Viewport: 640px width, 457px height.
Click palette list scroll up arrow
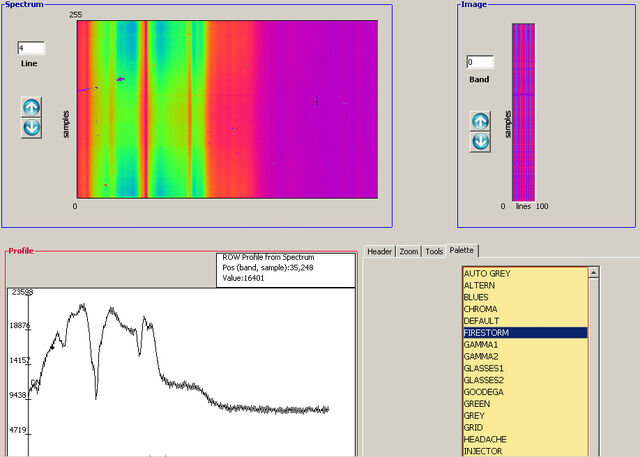pos(594,272)
